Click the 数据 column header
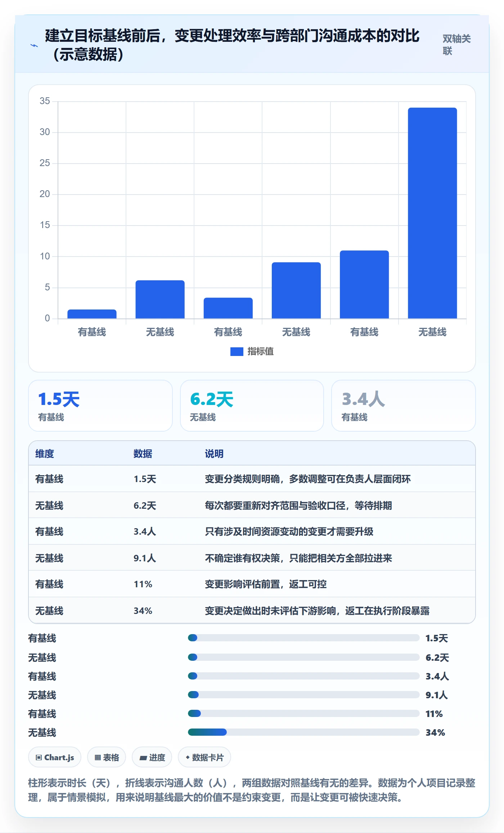The image size is (504, 833). tap(143, 454)
